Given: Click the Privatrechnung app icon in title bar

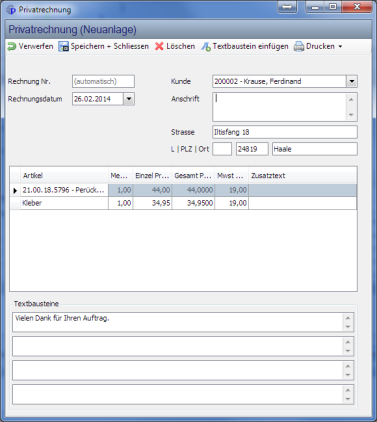Looking at the screenshot, I should 11,10.
